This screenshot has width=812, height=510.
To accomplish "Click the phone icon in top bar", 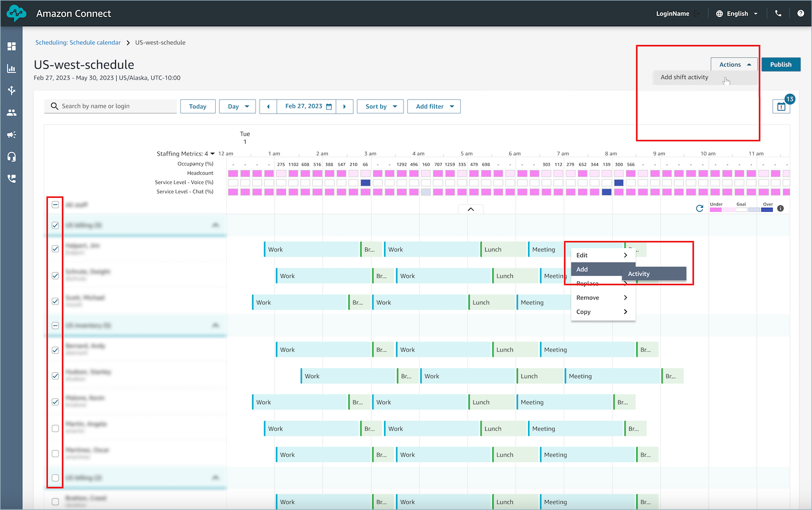I will point(778,13).
